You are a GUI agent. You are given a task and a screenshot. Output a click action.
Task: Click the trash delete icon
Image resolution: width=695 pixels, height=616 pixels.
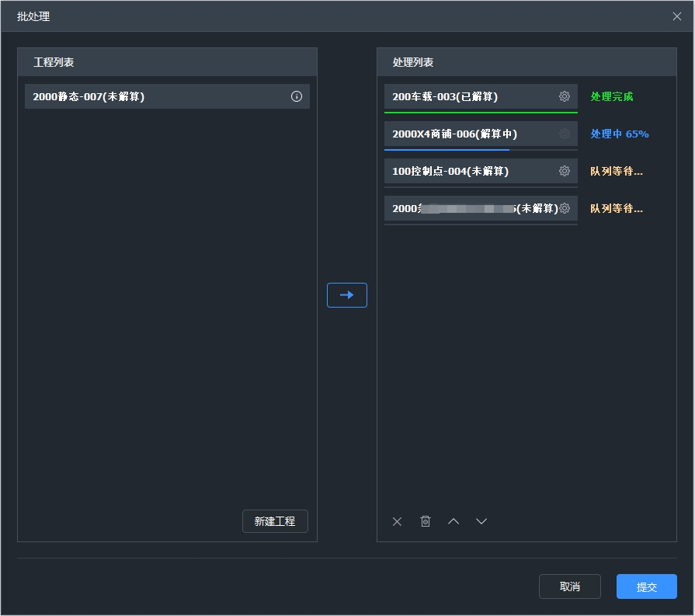[426, 521]
